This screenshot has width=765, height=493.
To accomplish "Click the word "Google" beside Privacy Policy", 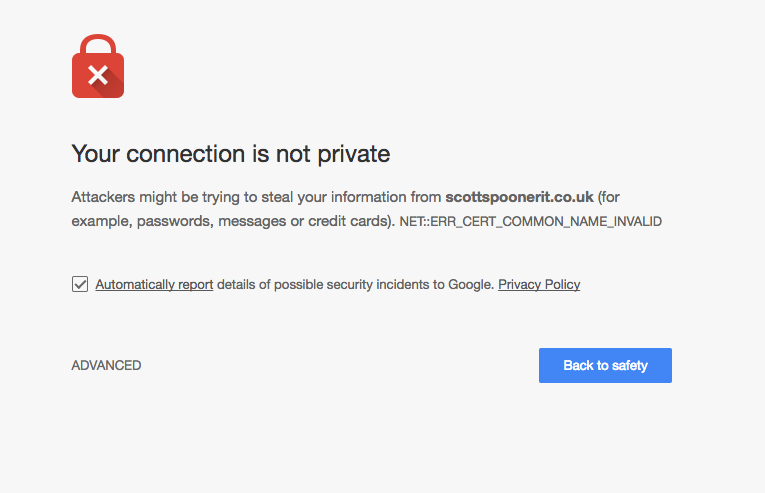I will click(468, 284).
